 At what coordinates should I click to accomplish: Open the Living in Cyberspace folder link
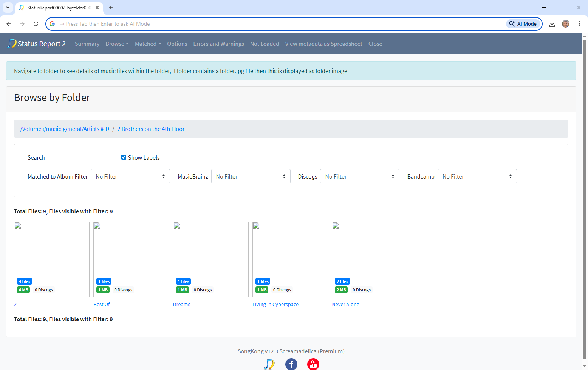(275, 304)
